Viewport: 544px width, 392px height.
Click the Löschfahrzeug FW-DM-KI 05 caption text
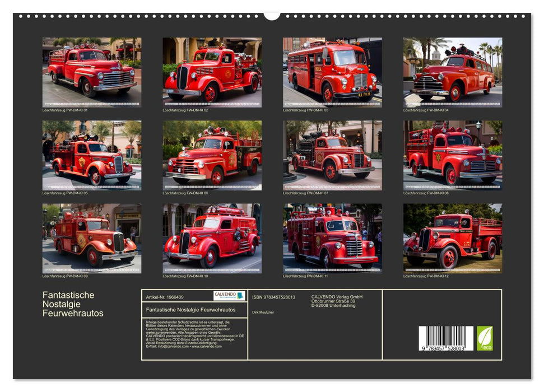(65, 193)
